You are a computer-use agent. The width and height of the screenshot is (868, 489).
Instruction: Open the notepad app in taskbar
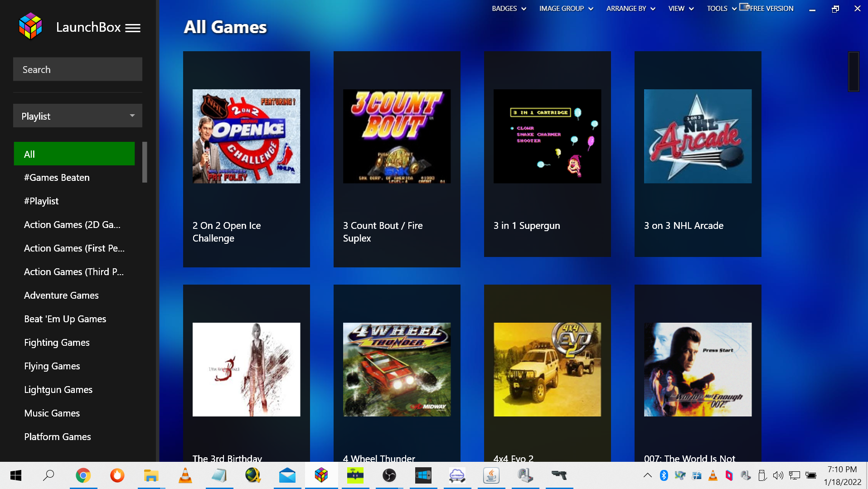(x=219, y=475)
